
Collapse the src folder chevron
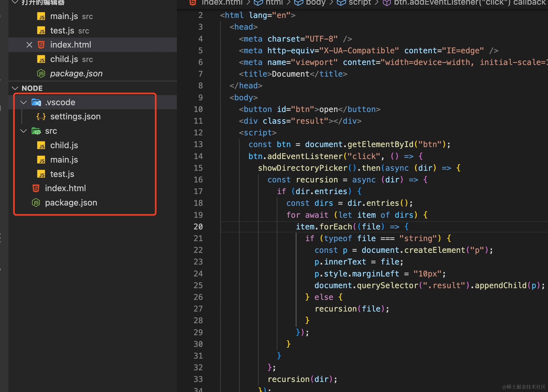click(24, 131)
